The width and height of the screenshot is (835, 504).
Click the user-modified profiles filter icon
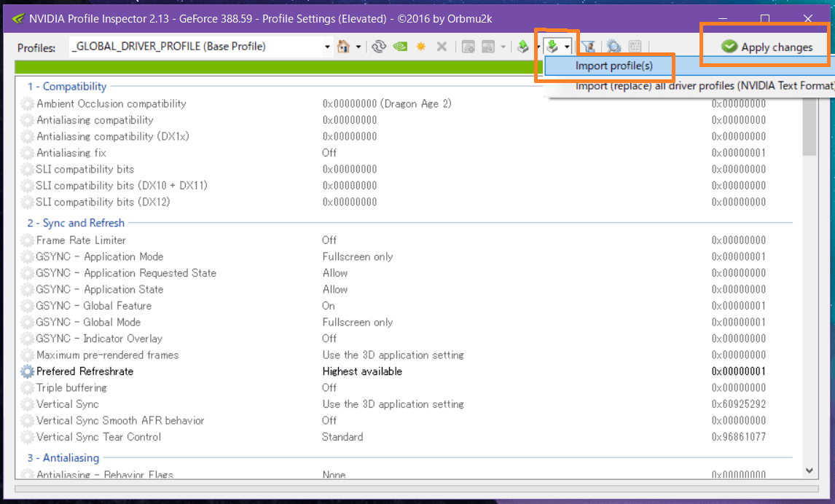tap(589, 47)
